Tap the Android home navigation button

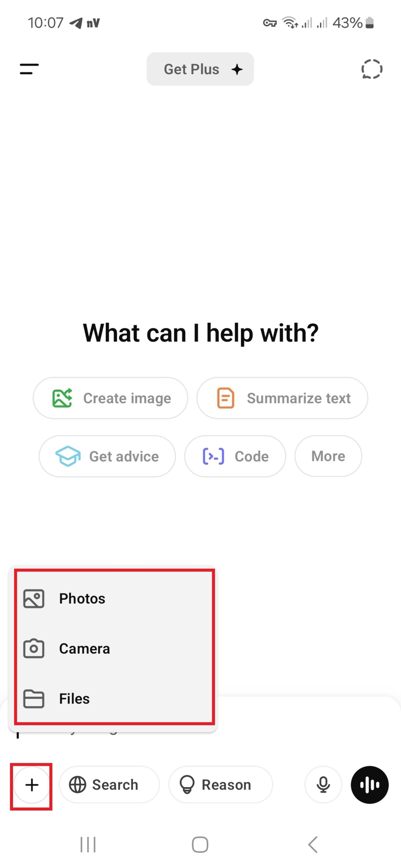click(200, 845)
